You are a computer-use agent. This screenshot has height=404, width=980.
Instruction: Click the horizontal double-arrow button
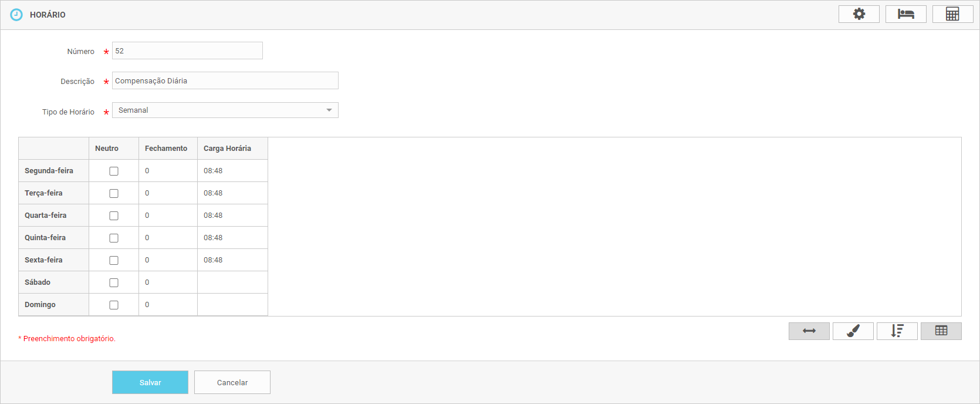click(x=809, y=331)
